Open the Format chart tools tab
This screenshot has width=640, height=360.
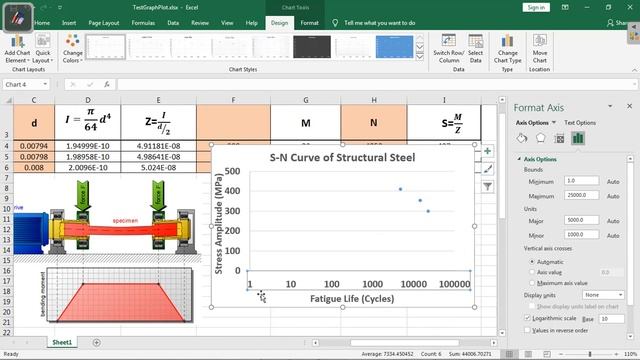(309, 23)
